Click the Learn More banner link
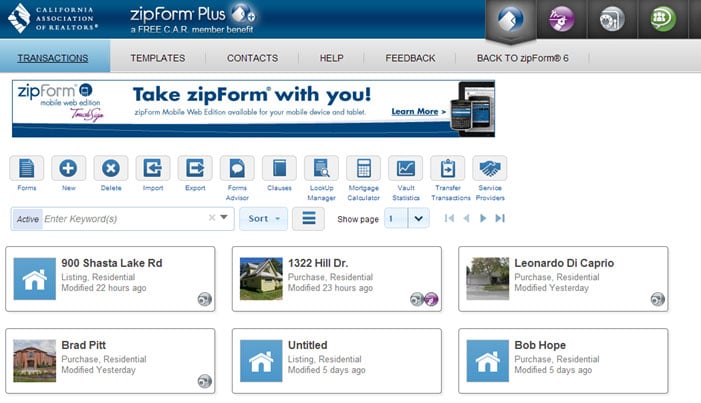 pos(419,111)
